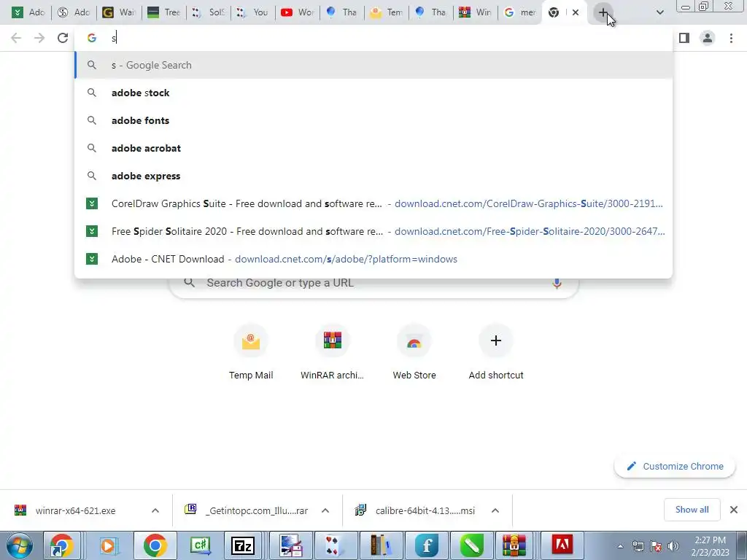
Task: Open the blue 'f' font app taskbar icon
Action: (x=426, y=545)
